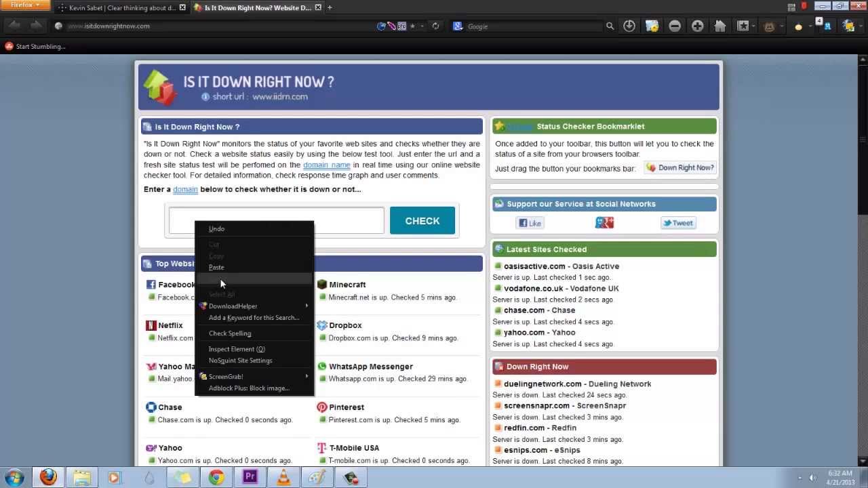This screenshot has width=868, height=488.
Task: Launch Google Chrome from taskbar
Action: 216,477
